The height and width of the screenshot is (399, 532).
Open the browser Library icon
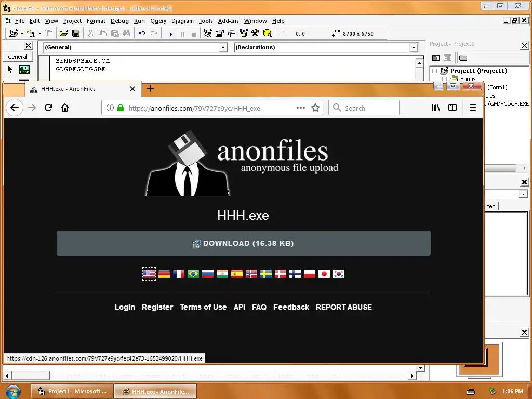pyautogui.click(x=436, y=108)
